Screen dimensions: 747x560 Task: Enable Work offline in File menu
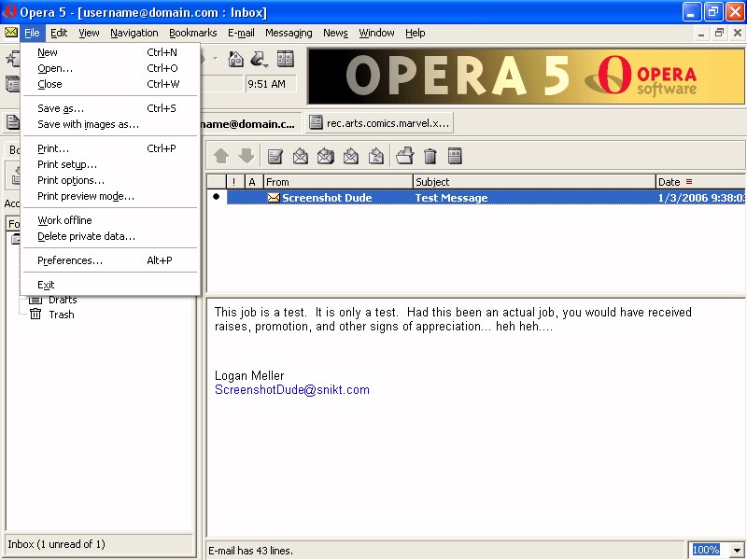coord(110,220)
